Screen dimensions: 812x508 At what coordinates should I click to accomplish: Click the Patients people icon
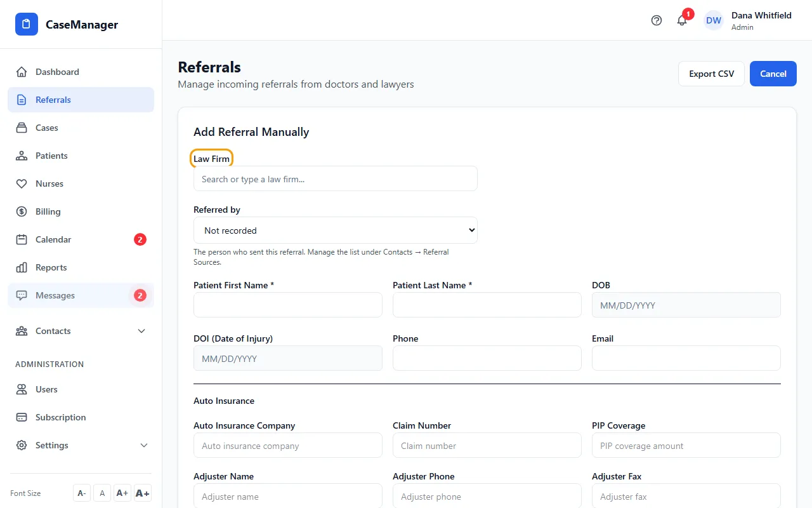tap(22, 156)
